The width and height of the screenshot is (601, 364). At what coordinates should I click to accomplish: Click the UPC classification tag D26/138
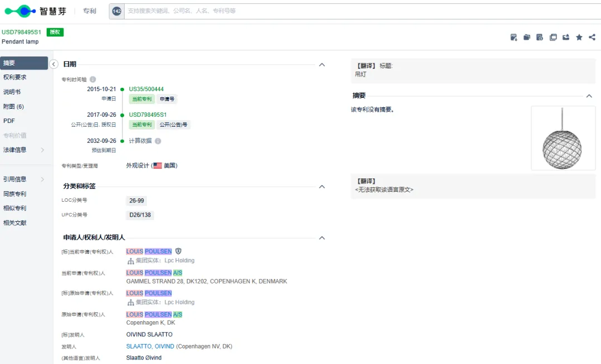click(140, 215)
